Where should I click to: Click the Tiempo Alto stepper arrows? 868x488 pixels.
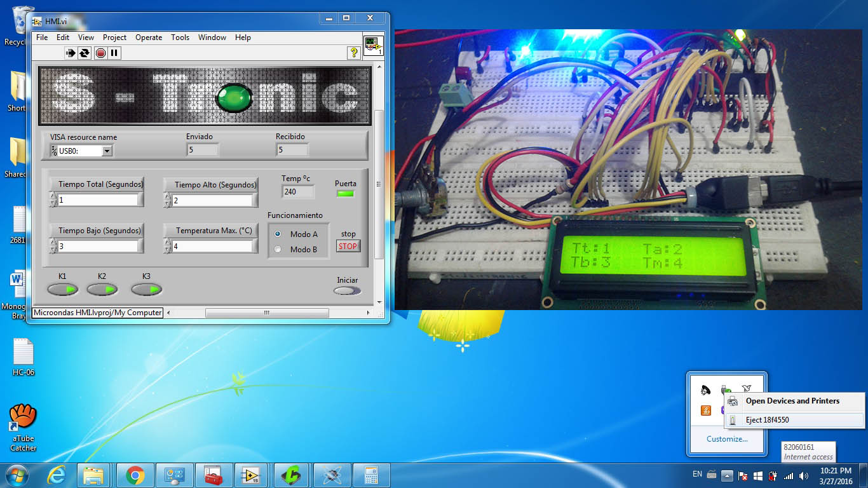pos(167,200)
